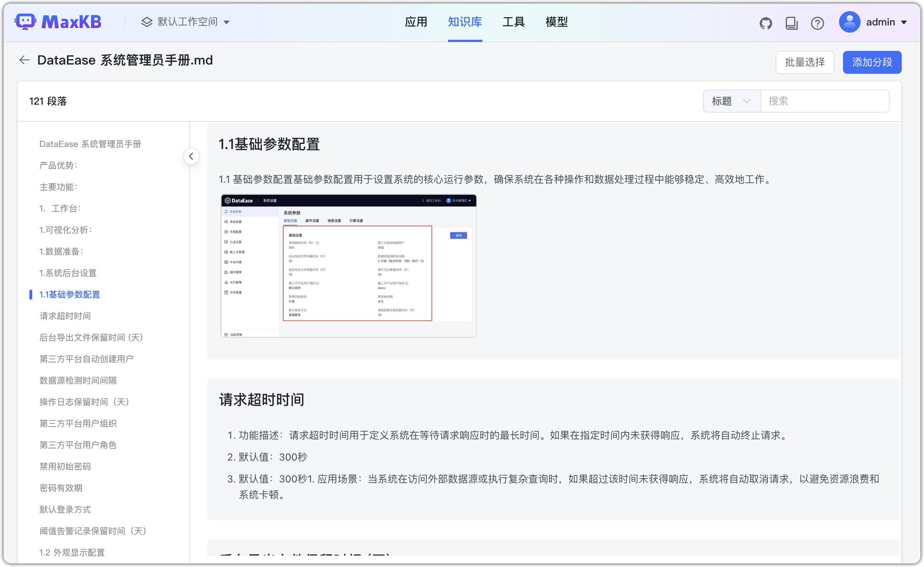Open the 标题 search type dropdown
This screenshot has height=567, width=924.
coord(732,101)
